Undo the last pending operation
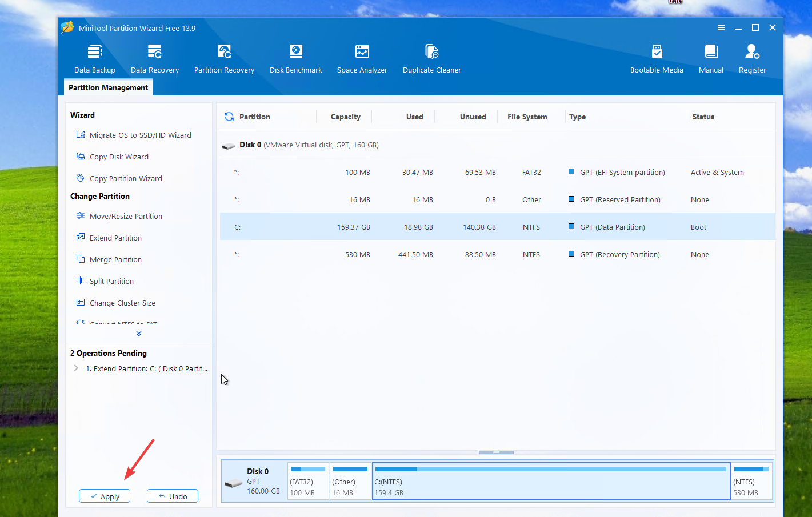 pyautogui.click(x=173, y=496)
